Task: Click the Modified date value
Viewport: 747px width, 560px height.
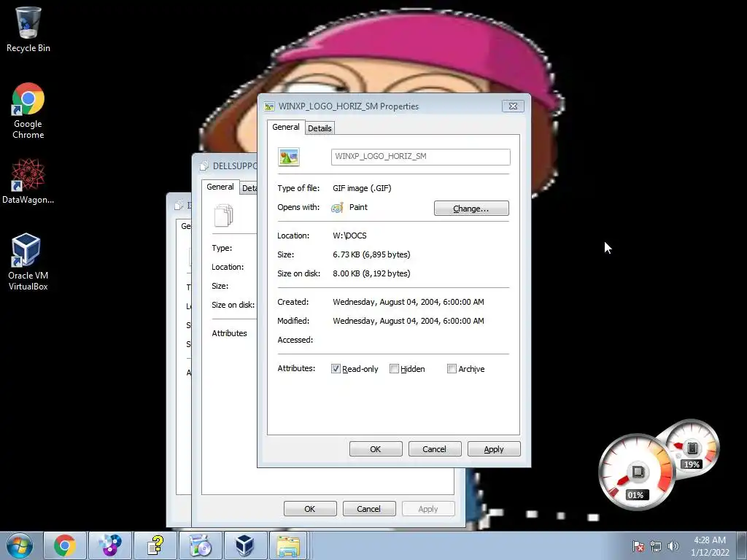Action: (409, 321)
